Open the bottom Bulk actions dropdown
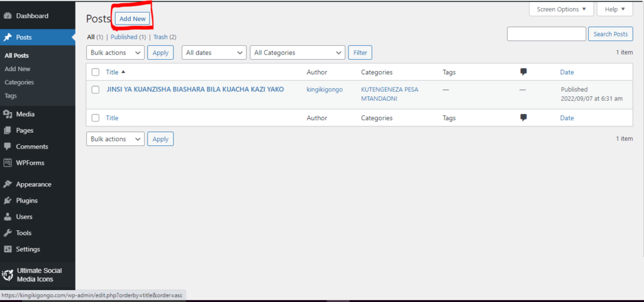 pyautogui.click(x=116, y=139)
